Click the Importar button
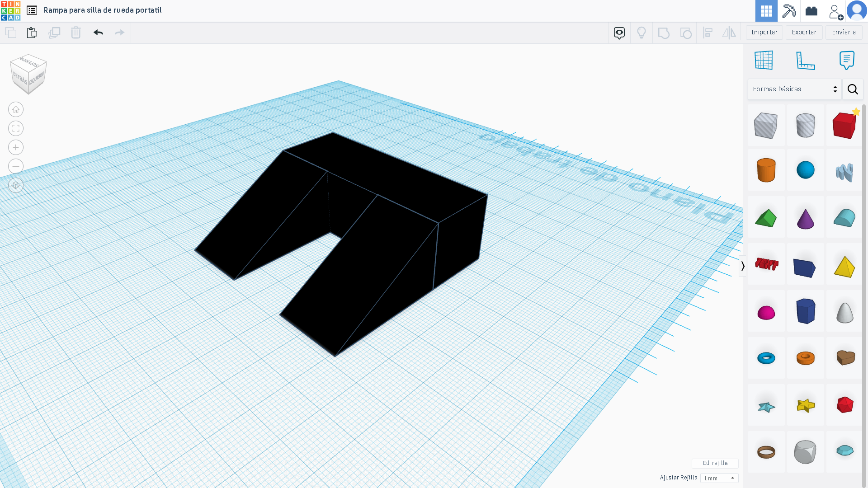Screen dimensions: 868x488 pyautogui.click(x=764, y=33)
